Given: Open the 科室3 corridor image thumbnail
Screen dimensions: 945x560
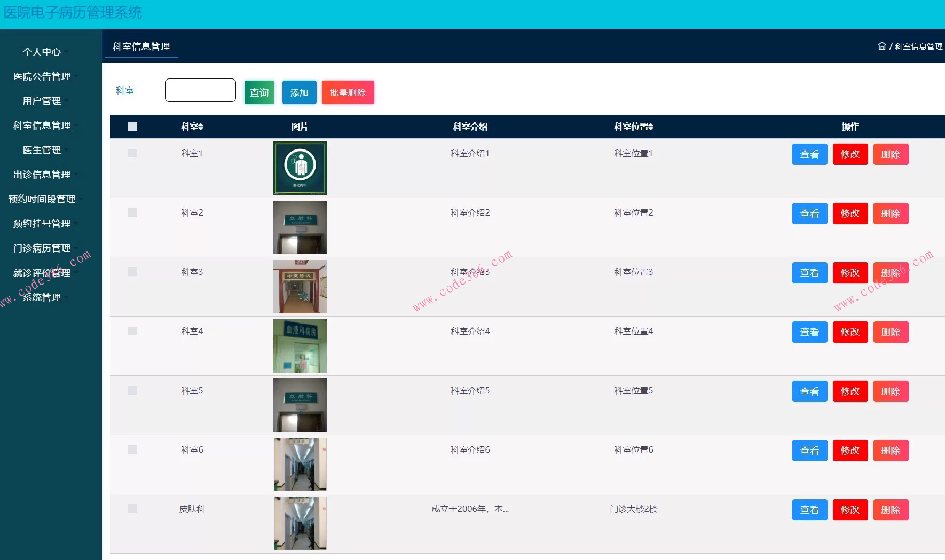Looking at the screenshot, I should click(x=300, y=287).
